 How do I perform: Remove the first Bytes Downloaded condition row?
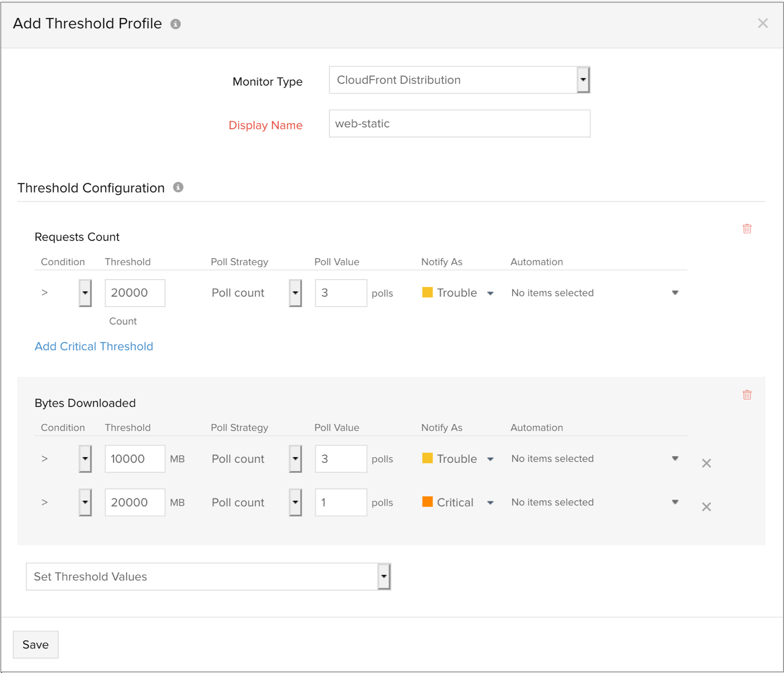(x=706, y=463)
